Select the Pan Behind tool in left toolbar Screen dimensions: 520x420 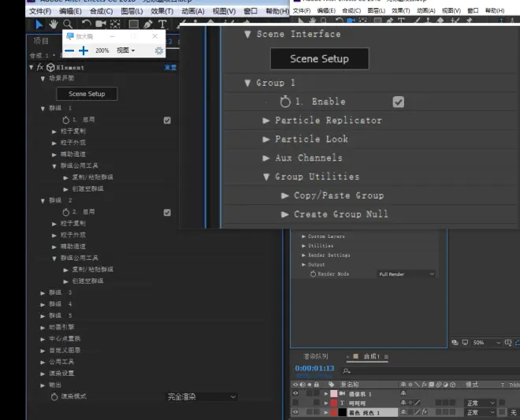[115, 24]
